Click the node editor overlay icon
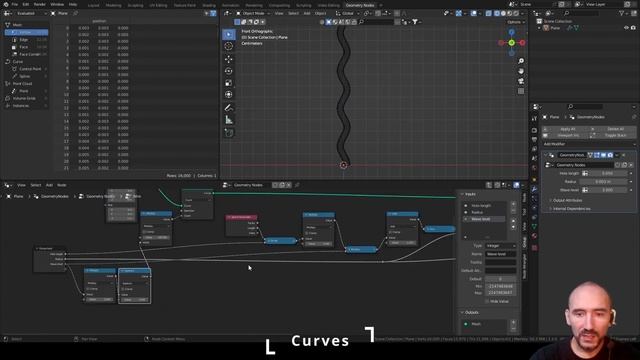This screenshot has width=640, height=360. pyautogui.click(x=516, y=185)
